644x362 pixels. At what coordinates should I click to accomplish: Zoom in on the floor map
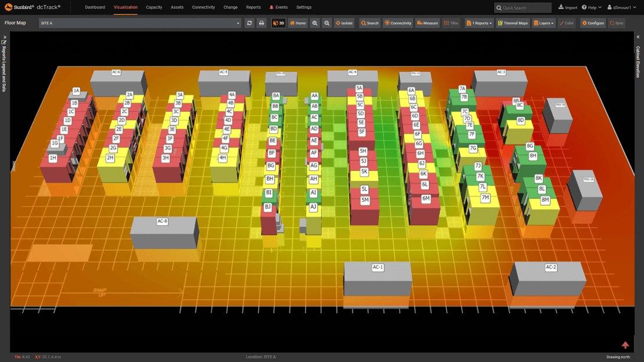click(315, 23)
